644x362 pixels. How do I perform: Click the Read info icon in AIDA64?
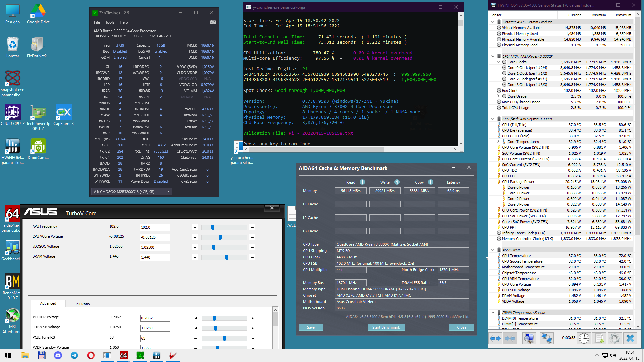362,182
